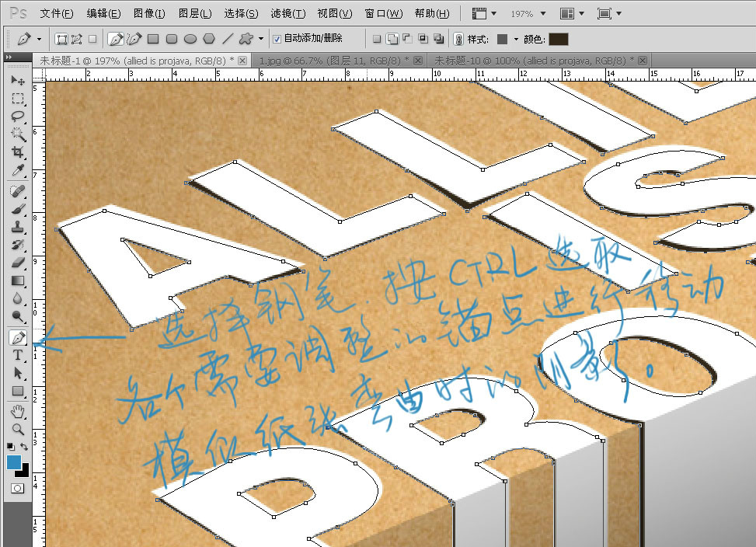Select the Gradient tool
Image resolution: width=756 pixels, height=547 pixels.
tap(18, 280)
